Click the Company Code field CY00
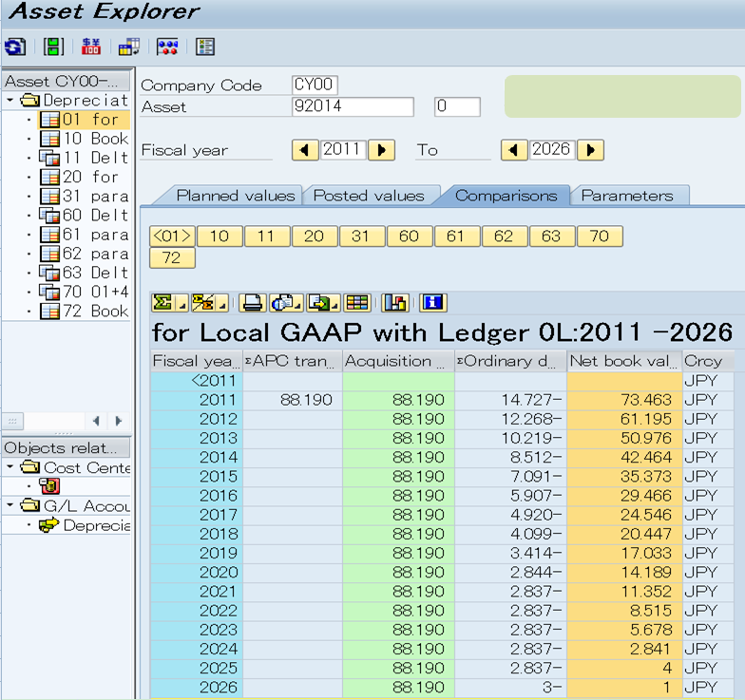This screenshot has width=745, height=700. [x=315, y=85]
